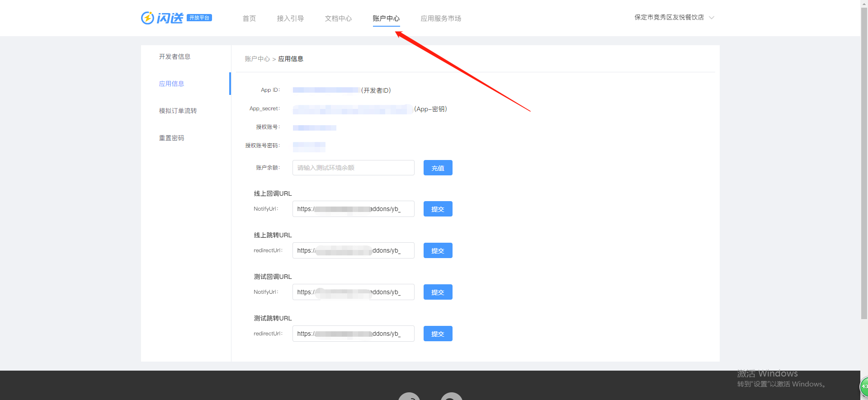
Task: Submit the 线上回调URL
Action: (438, 209)
